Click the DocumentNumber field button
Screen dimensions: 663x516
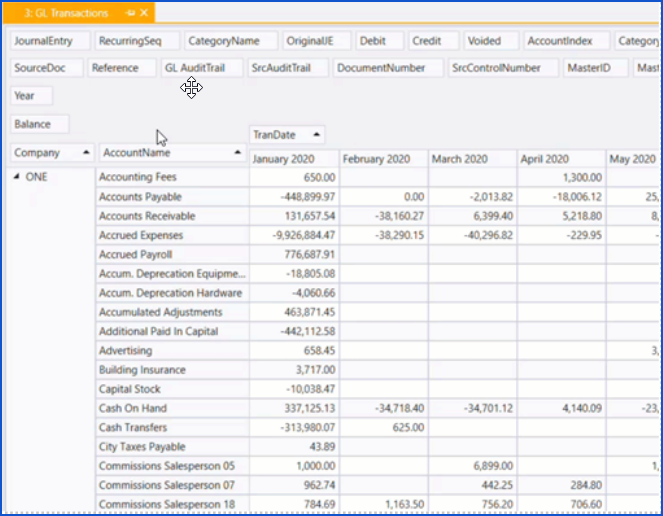tap(387, 68)
